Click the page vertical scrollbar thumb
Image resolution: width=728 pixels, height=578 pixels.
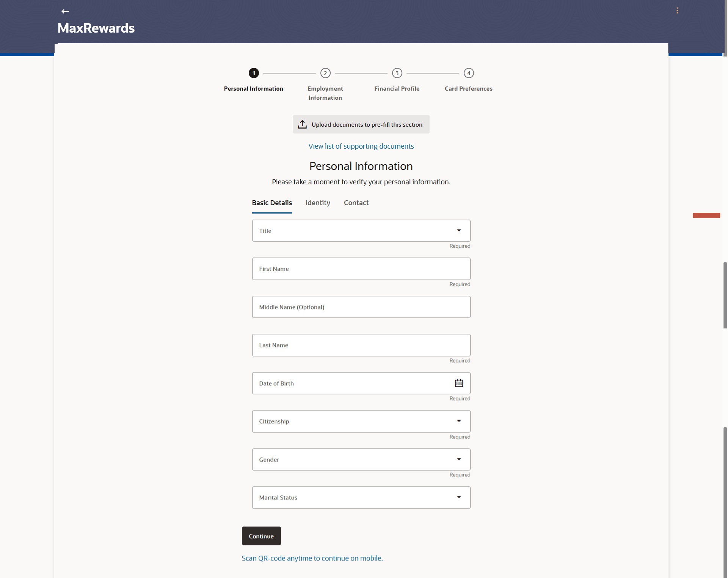725,295
